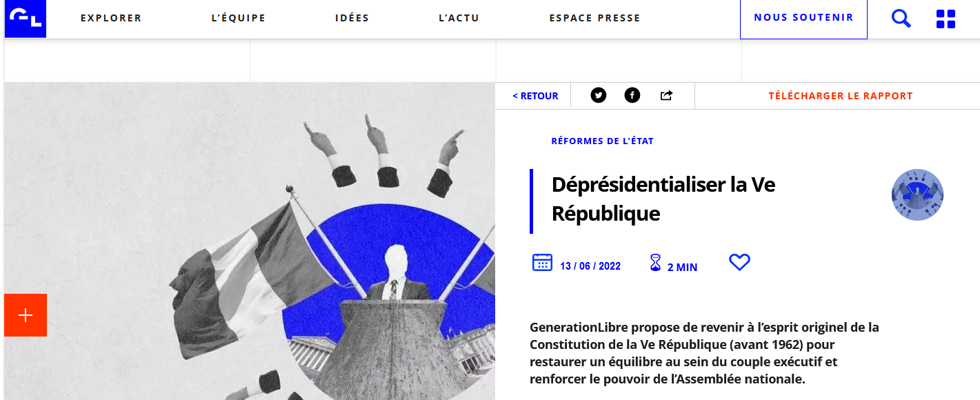Like the article with the heart icon

739,263
